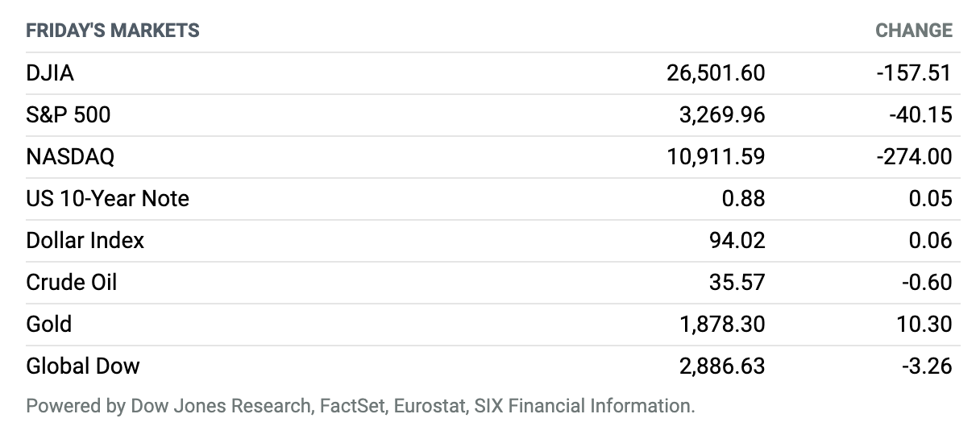Click the Gold commodity label

49,325
